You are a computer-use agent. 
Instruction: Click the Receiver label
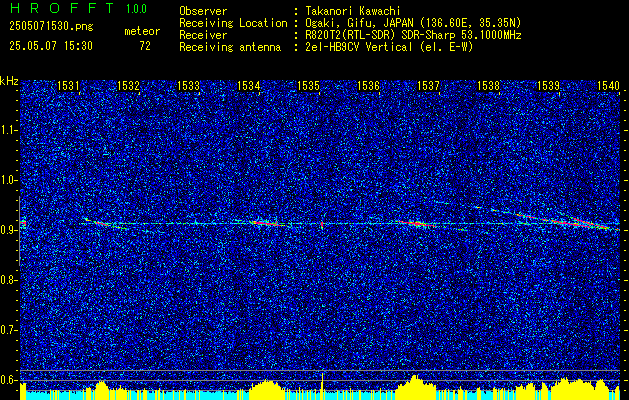point(203,35)
